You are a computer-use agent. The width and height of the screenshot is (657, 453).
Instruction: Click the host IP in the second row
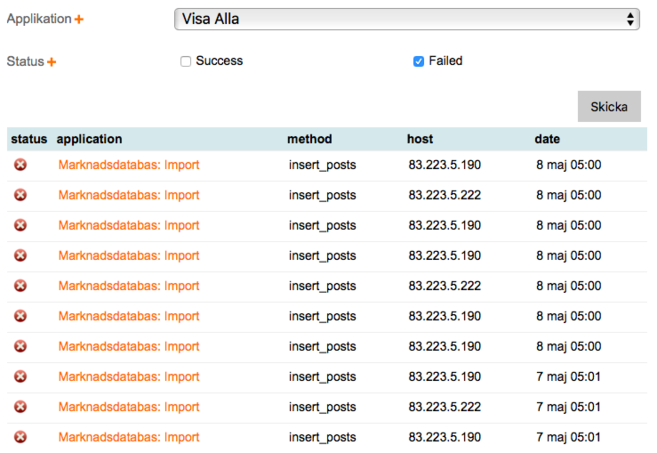(x=445, y=195)
